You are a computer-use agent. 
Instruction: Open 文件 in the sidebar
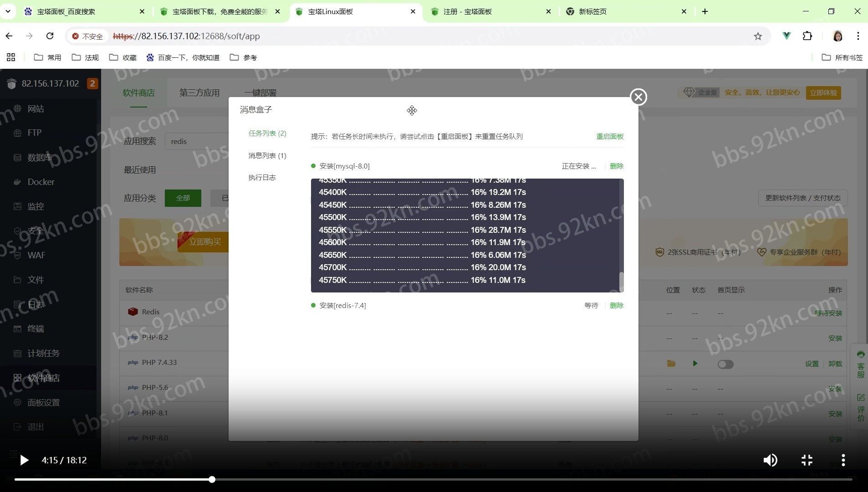pyautogui.click(x=48, y=280)
